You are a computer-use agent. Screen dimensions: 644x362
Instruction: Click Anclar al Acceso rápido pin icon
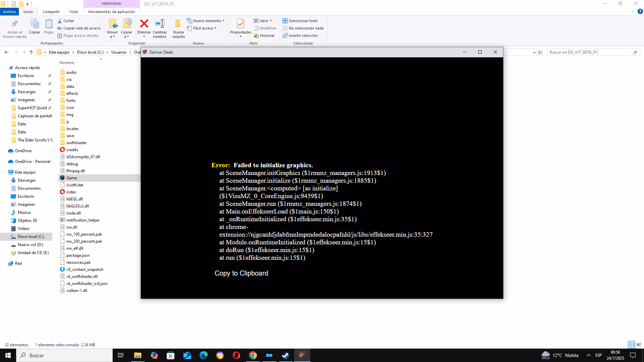(x=14, y=24)
